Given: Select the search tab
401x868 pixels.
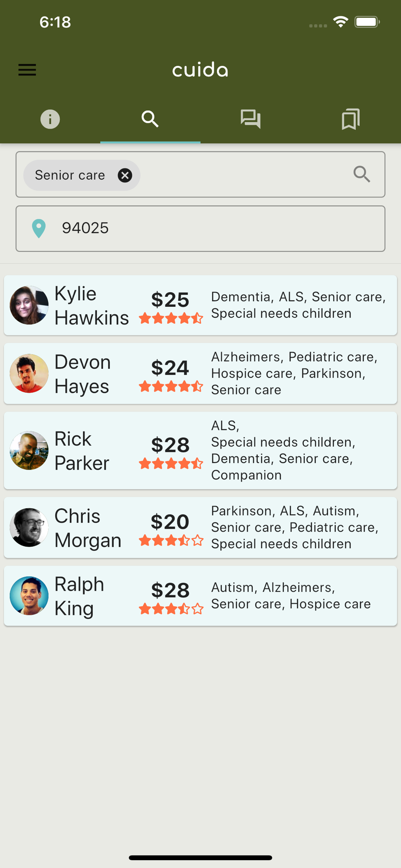Looking at the screenshot, I should (x=150, y=119).
